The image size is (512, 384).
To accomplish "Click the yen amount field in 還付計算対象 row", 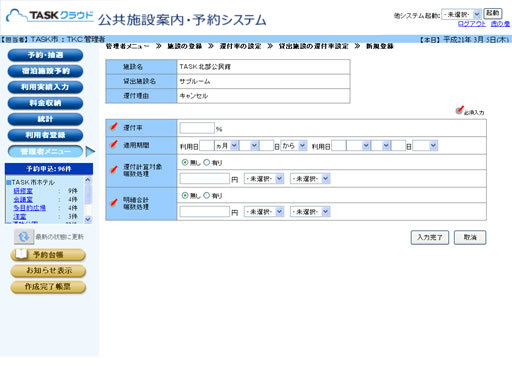I will (x=205, y=179).
